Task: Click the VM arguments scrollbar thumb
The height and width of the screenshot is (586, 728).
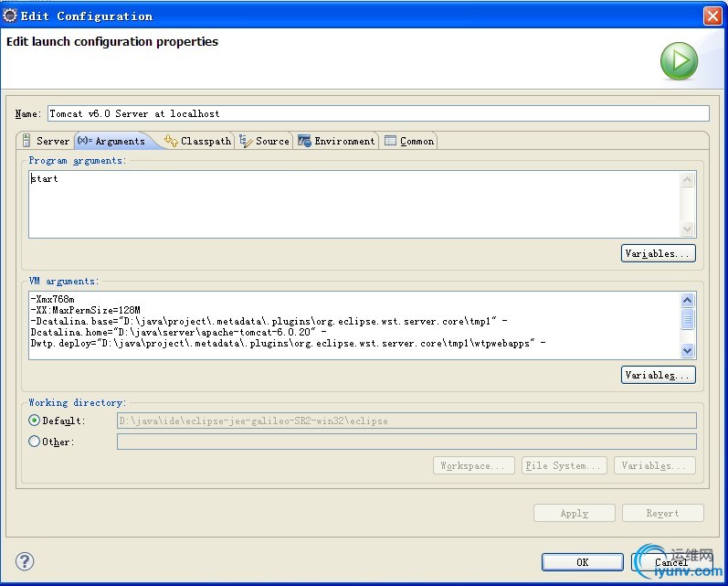Action: [688, 319]
